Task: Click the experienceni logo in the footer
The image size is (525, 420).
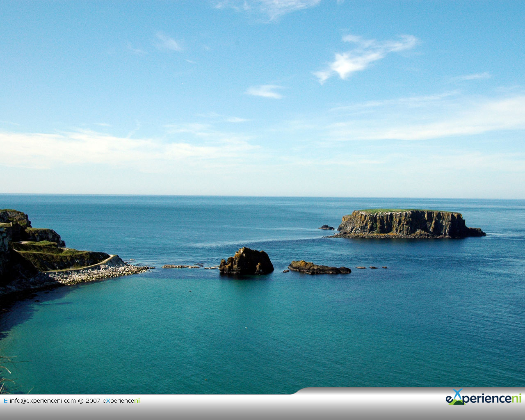Action: click(483, 398)
